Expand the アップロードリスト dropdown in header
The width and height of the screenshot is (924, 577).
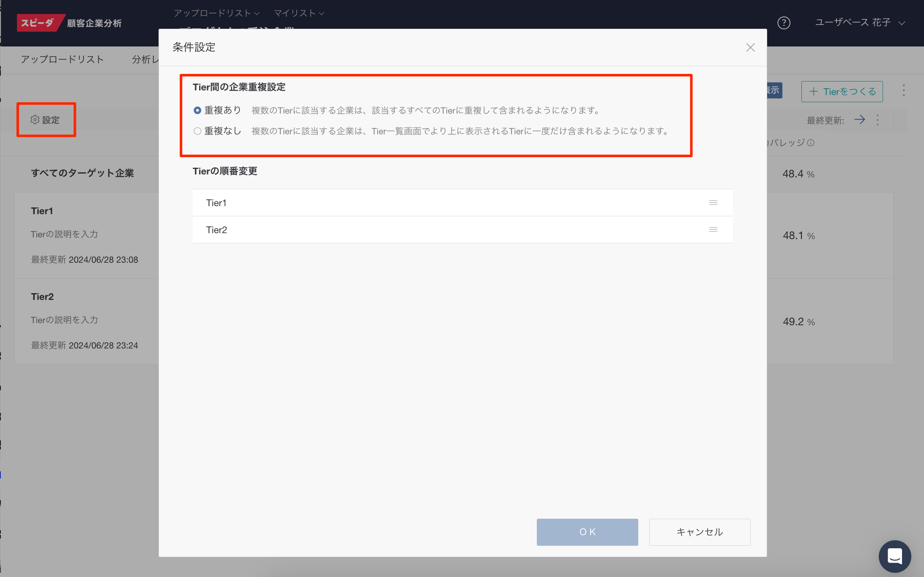(x=216, y=13)
